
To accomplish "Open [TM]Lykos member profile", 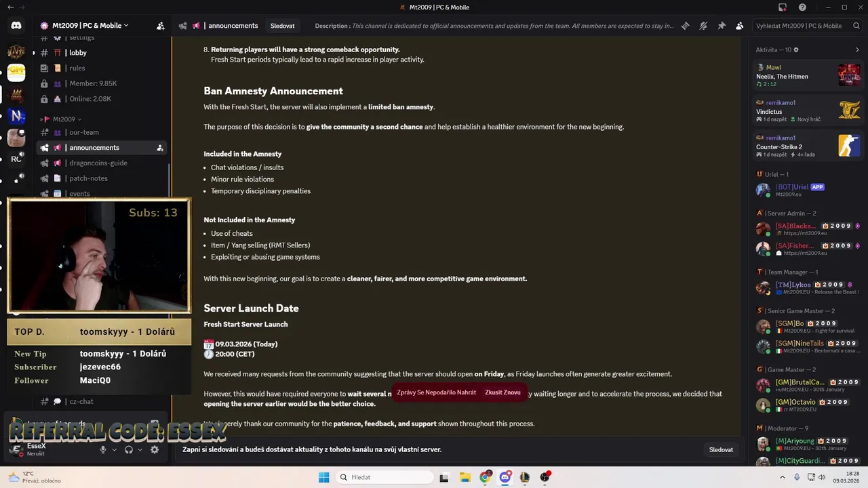I will (807, 288).
